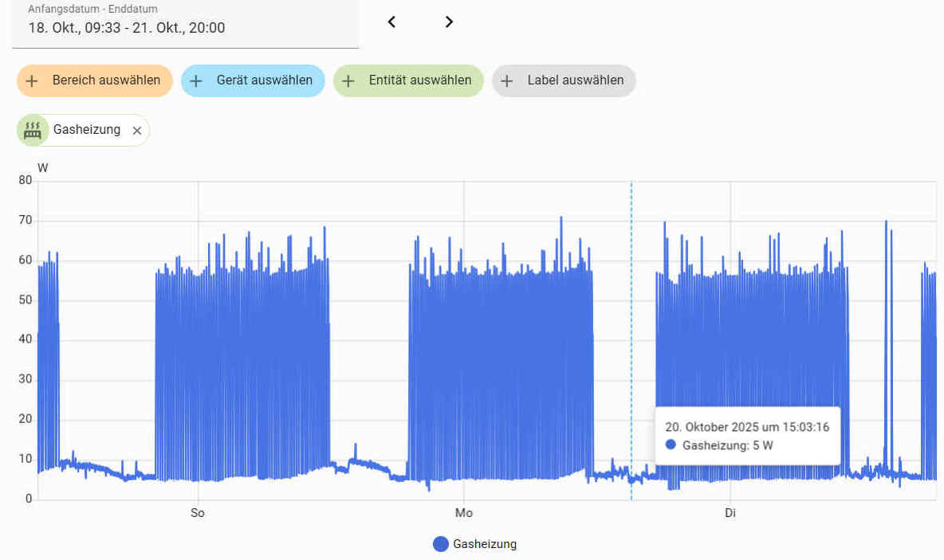Click plus icon on Bereich auswählen chip
This screenshot has height=560, width=944.
click(x=32, y=81)
